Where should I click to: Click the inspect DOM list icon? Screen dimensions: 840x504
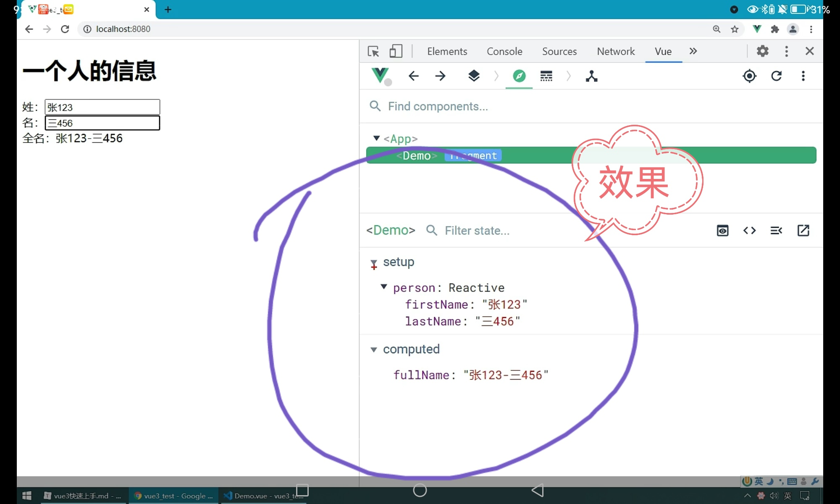tap(776, 231)
